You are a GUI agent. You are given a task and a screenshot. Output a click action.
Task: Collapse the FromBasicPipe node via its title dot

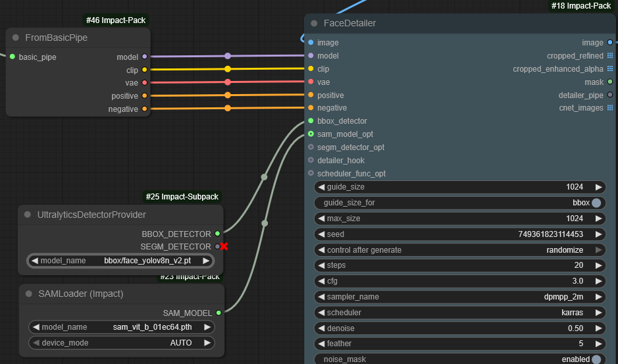click(16, 38)
